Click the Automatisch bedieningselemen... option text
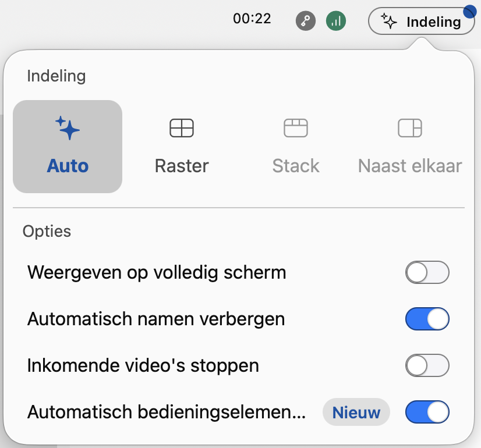Image resolution: width=481 pixels, height=448 pixels. click(167, 412)
